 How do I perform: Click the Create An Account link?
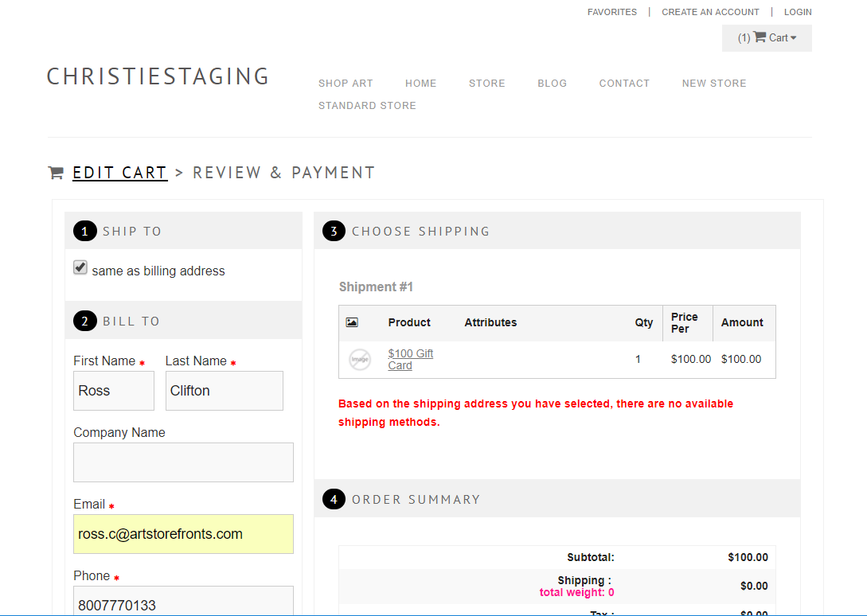pos(710,12)
